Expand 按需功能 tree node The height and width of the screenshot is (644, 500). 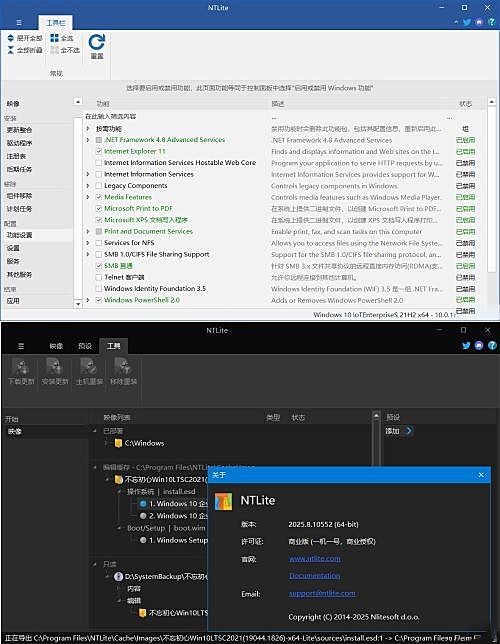88,129
